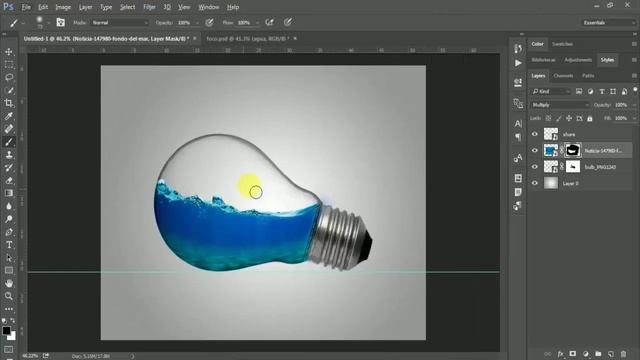Select the Crop tool
The width and height of the screenshot is (640, 360).
pyautogui.click(x=9, y=103)
